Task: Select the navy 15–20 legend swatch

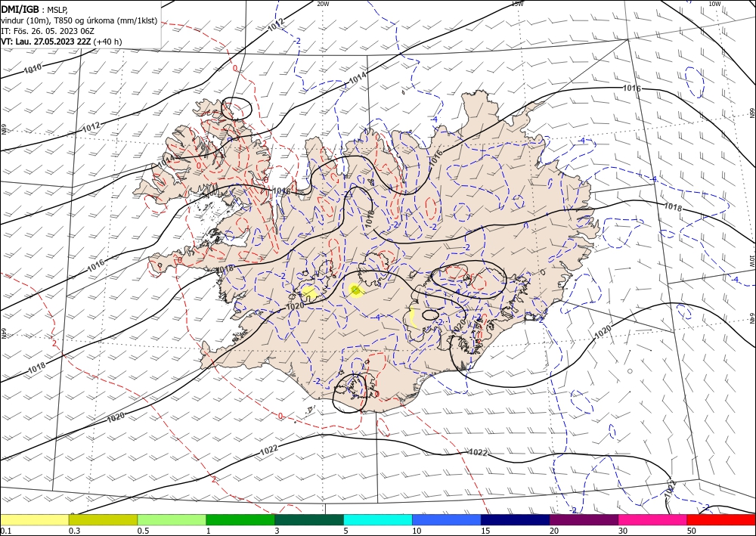Action: 516,519
